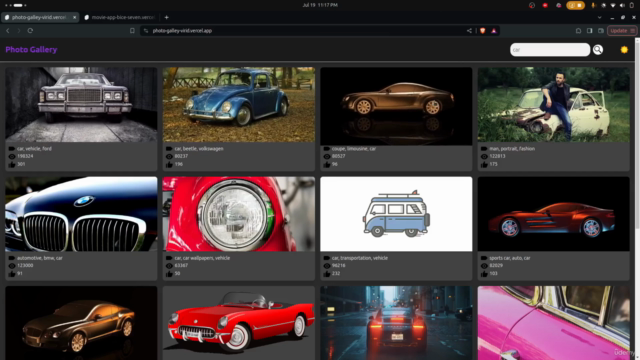This screenshot has height=360, width=640.
Task: Open the red headlight photo
Action: tap(239, 214)
